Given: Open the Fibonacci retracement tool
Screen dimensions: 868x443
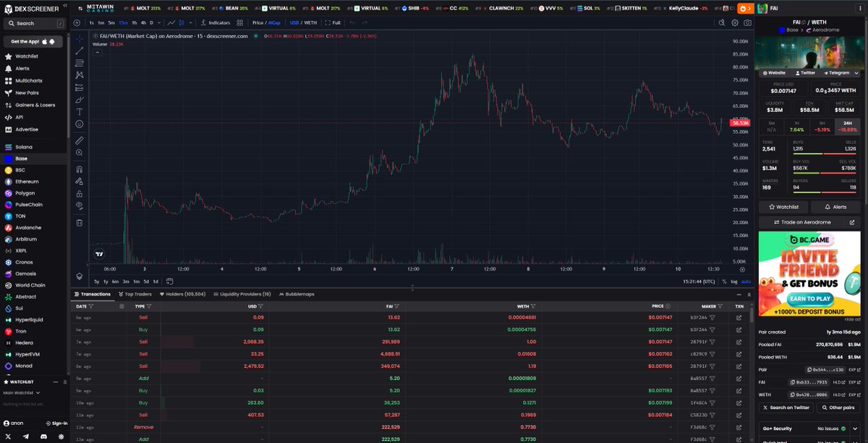Looking at the screenshot, I should [x=80, y=62].
